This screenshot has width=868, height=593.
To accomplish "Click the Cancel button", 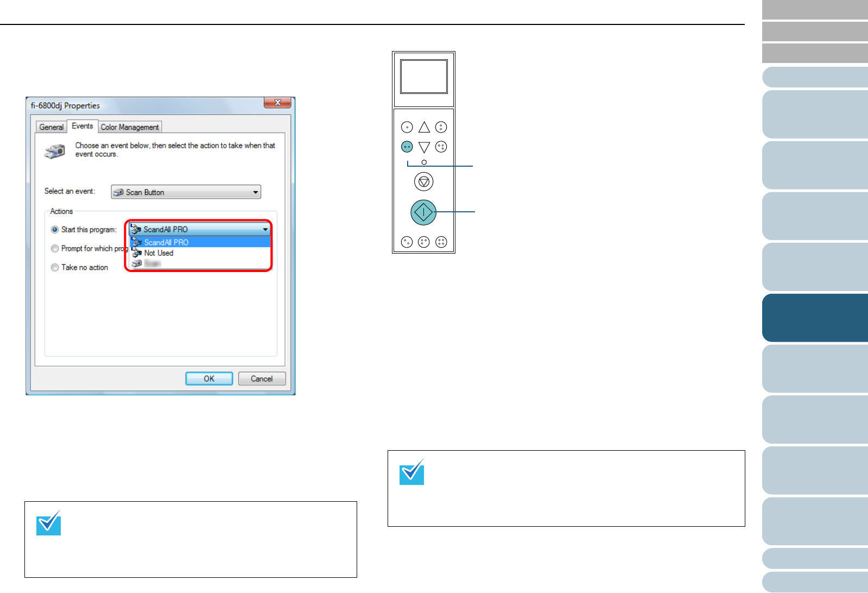I will pyautogui.click(x=262, y=379).
